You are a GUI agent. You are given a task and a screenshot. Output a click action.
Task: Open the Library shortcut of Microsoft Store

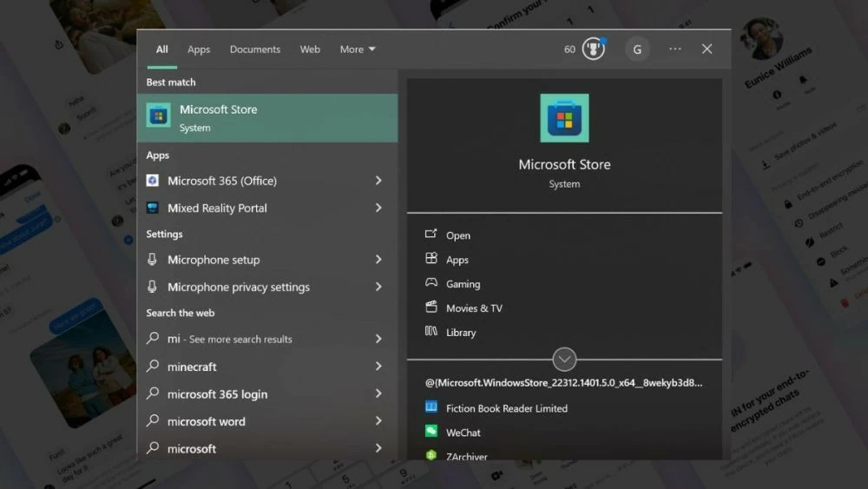[x=460, y=333]
